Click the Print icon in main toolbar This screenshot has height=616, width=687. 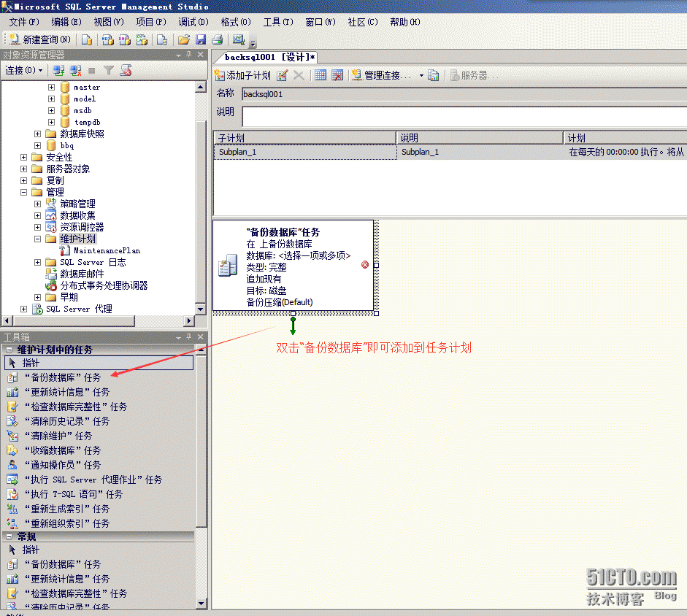coord(218,39)
